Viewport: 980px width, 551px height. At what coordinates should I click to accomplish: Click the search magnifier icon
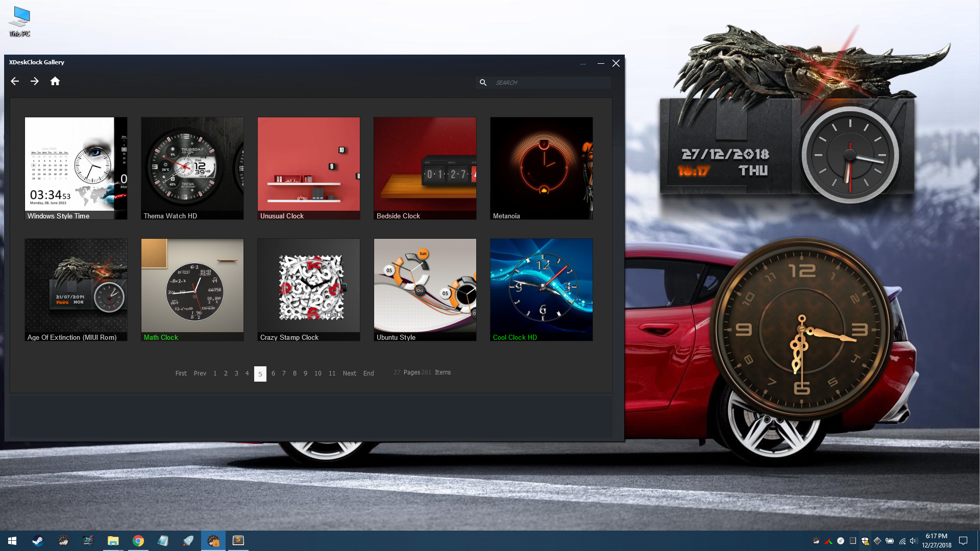483,82
